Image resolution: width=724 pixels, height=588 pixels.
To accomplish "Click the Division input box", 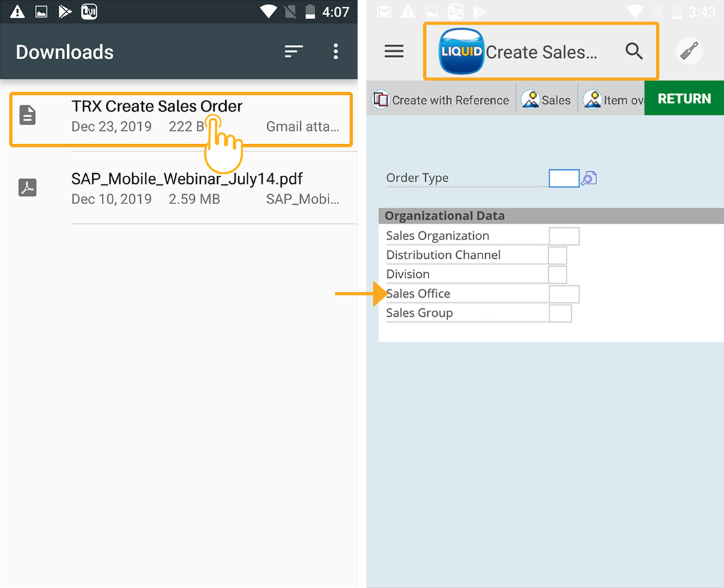I will click(557, 275).
